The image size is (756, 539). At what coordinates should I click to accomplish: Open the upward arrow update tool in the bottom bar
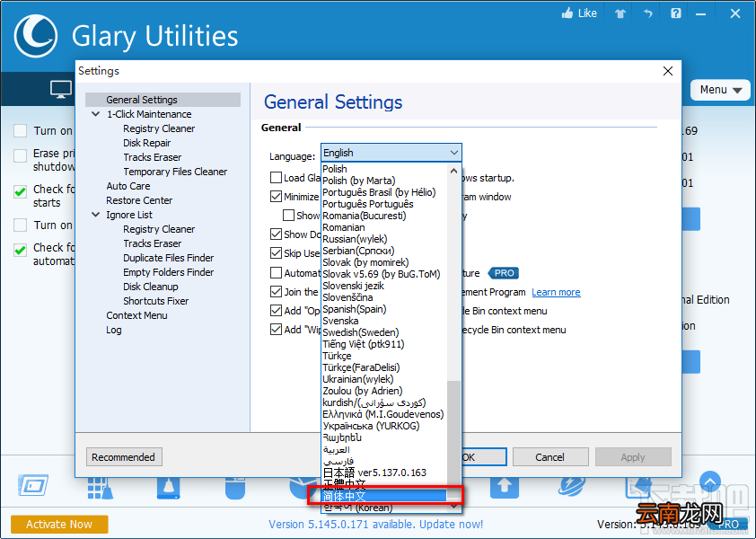coord(505,488)
